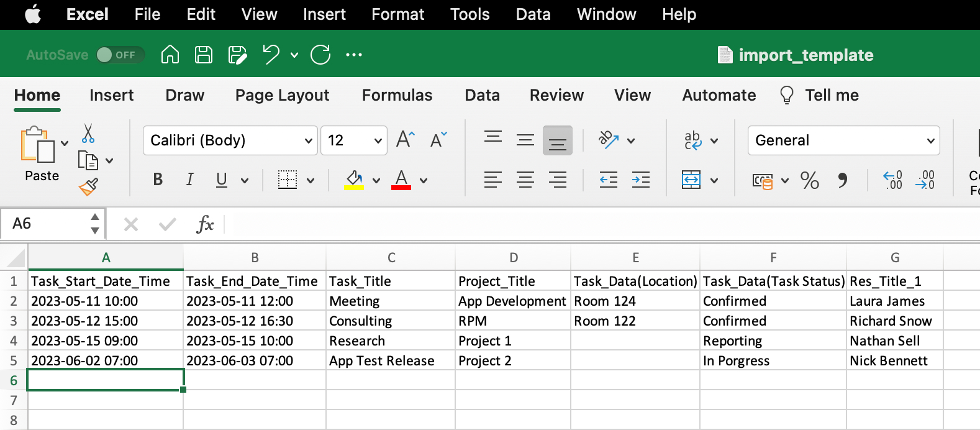980x430 pixels.
Task: Apply comma style
Action: tap(843, 180)
